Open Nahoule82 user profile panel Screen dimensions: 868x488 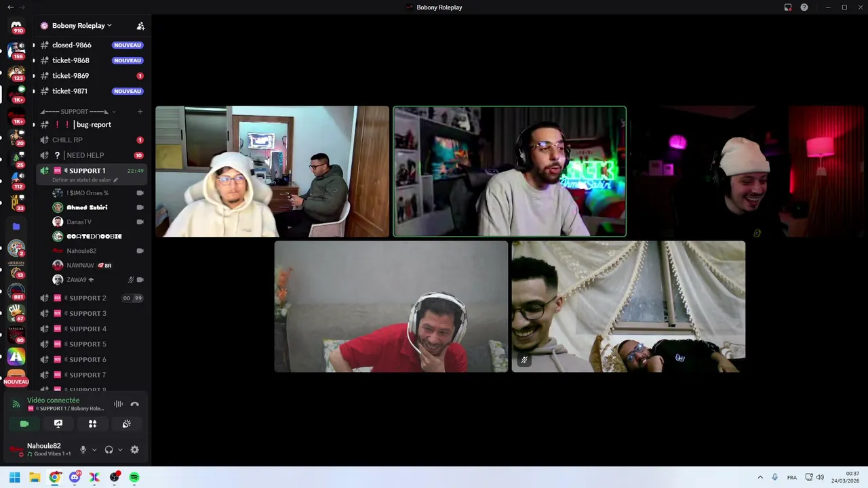41,449
